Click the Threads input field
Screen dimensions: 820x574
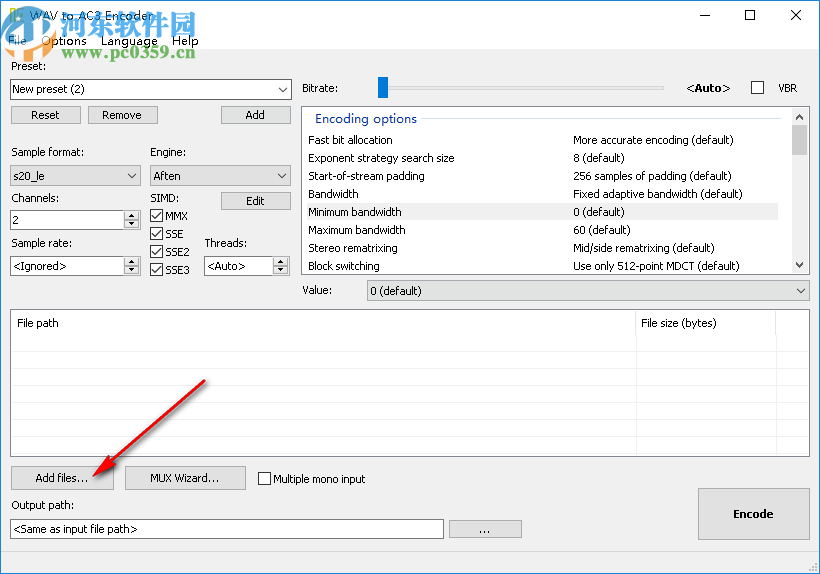coord(238,266)
